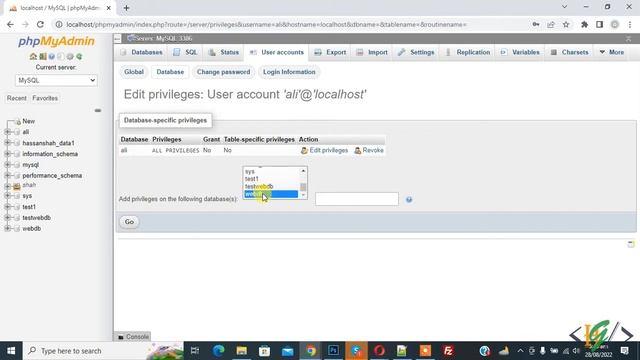
Task: Expand test1 database node
Action: [7, 207]
